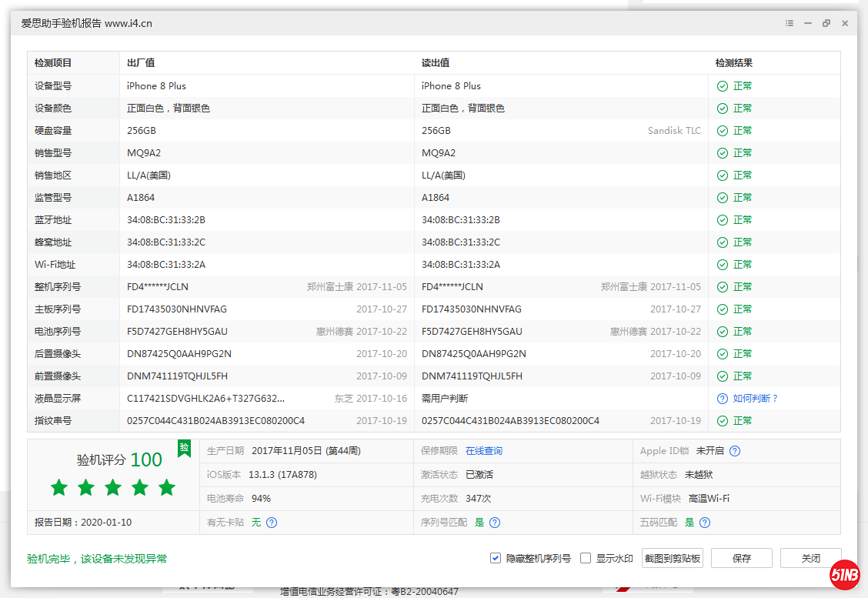This screenshot has height=598, width=868.
Task: Click the green check icon on the 设备型号 row
Action: click(722, 85)
